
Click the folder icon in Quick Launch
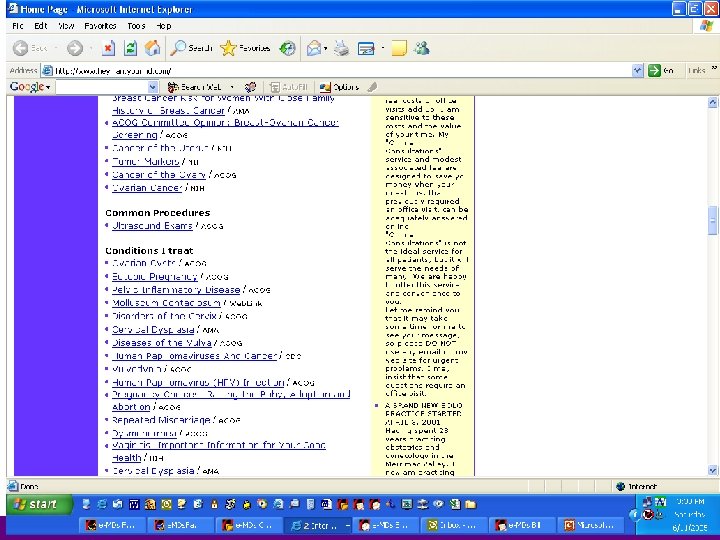pos(470,505)
